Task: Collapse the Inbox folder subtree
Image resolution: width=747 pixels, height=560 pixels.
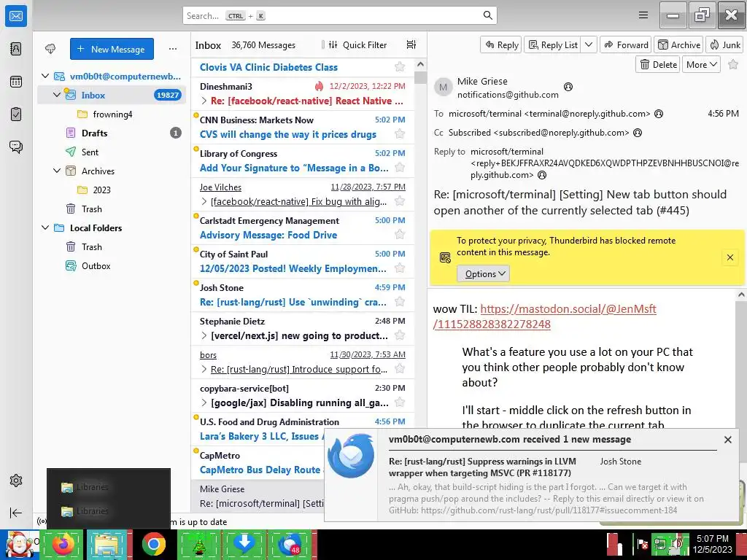Action: [x=57, y=95]
